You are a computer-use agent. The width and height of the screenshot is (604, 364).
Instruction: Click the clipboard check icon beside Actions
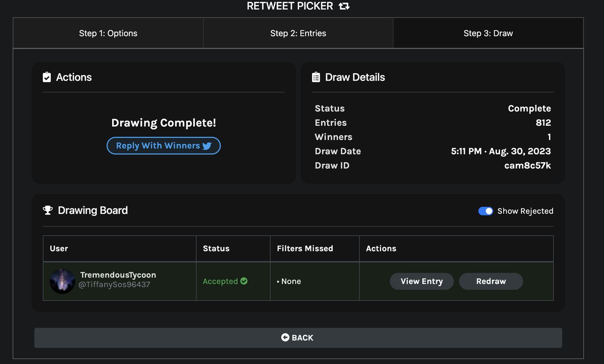47,77
